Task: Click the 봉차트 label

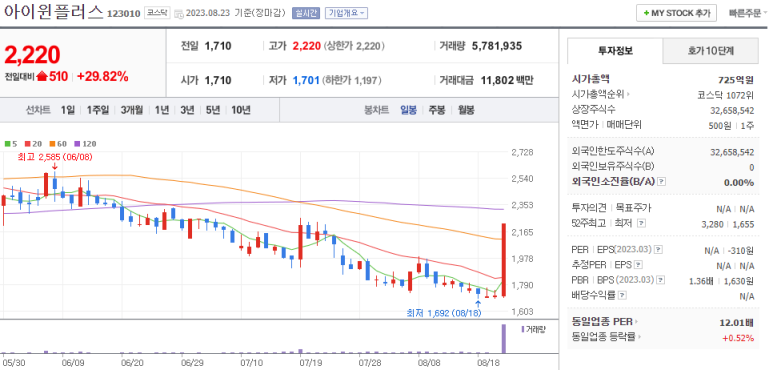Action: coord(377,110)
